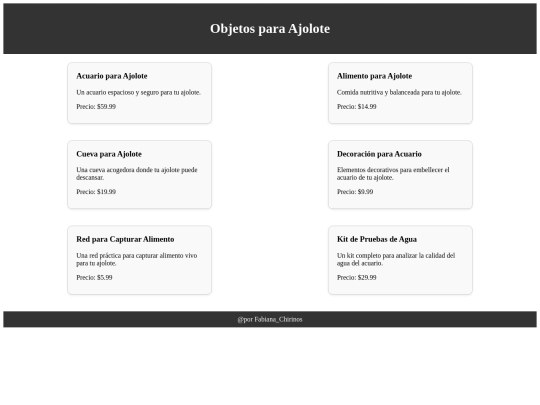
Task: Click footer credit @por Fabiana_Chirinos
Action: (270, 319)
